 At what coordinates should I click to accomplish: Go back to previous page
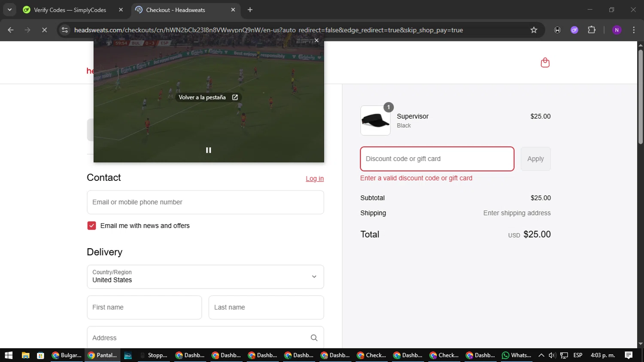point(11,30)
